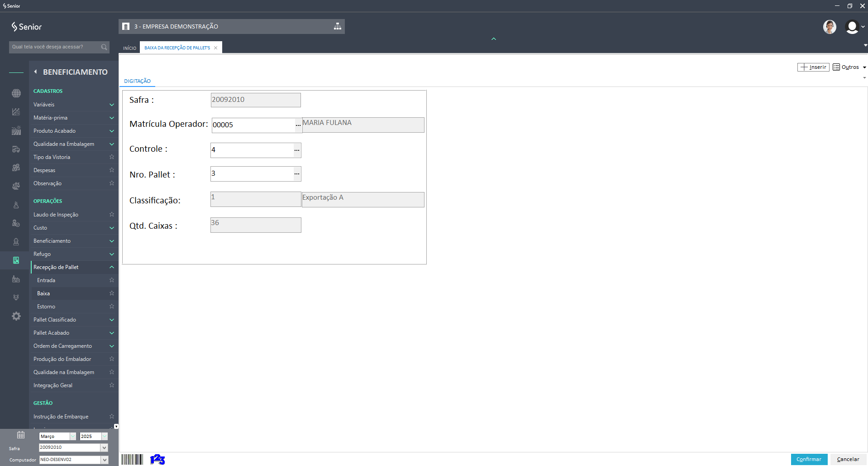Collapse the top header with the chevron

tap(494, 39)
